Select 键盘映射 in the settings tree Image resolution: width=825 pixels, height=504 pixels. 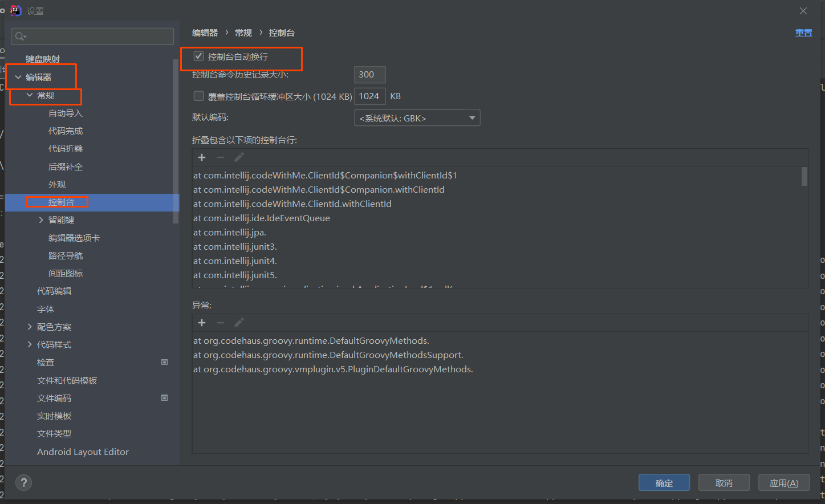click(43, 59)
